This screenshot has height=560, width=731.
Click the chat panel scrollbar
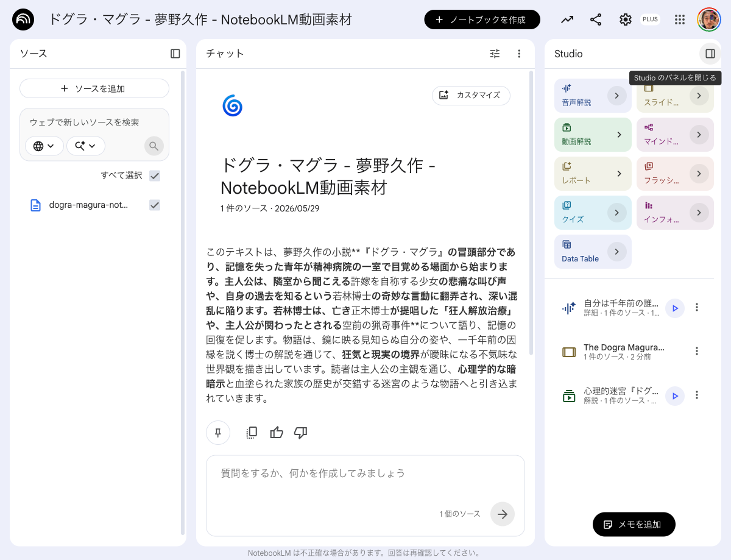coord(531,213)
